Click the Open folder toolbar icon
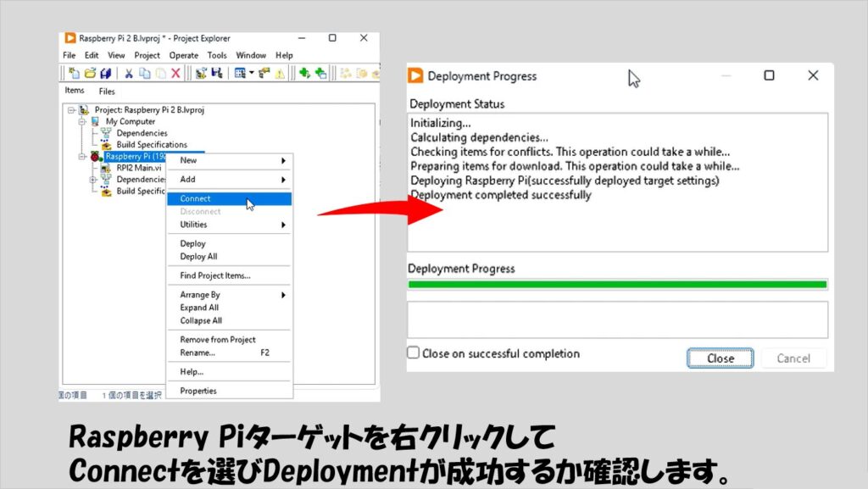This screenshot has height=489, width=868. [90, 73]
